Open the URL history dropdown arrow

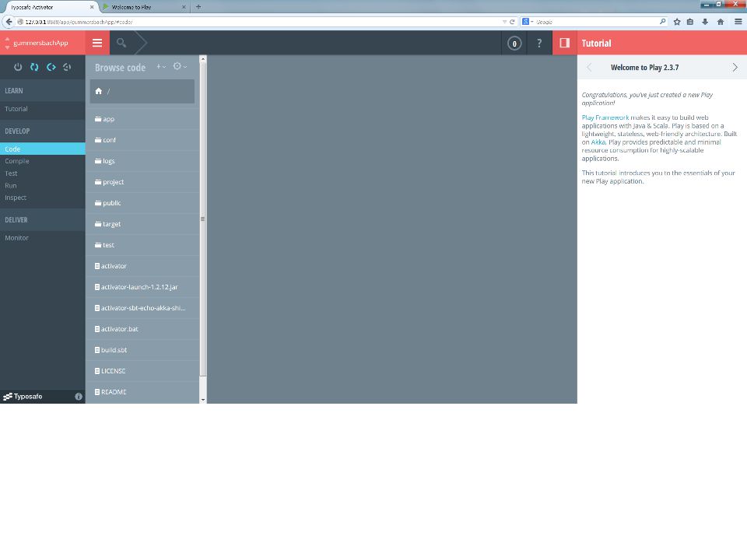coord(504,22)
